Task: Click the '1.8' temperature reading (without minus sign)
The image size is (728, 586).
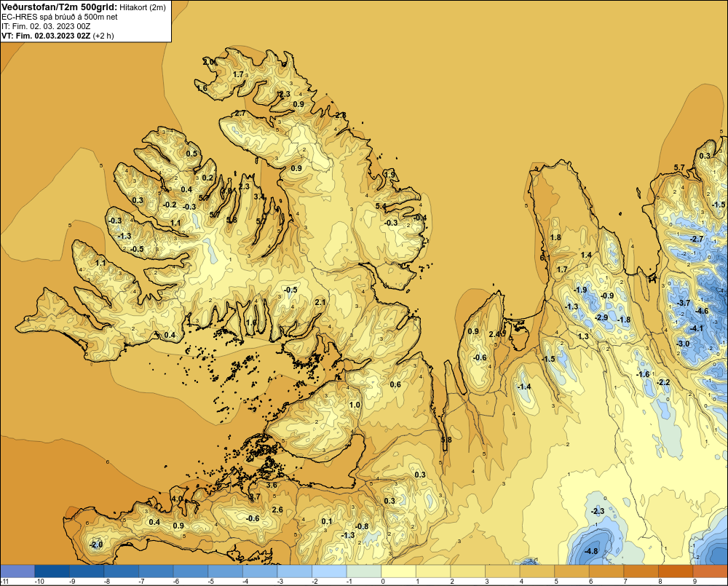Action: tap(555, 237)
